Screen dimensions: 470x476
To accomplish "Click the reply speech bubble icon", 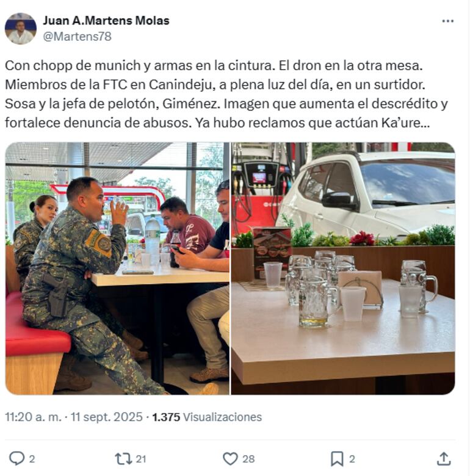I will click(17, 458).
